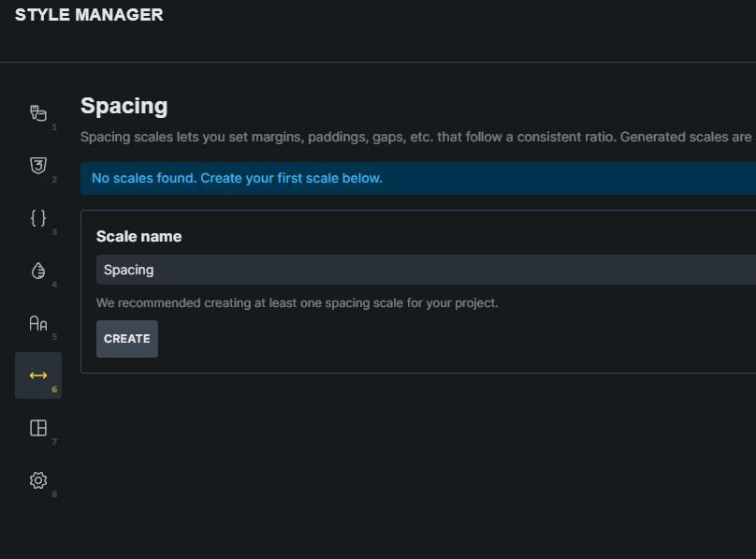Select the spacing double-arrow icon
Screen dimensions: 756x559
[x=38, y=375]
